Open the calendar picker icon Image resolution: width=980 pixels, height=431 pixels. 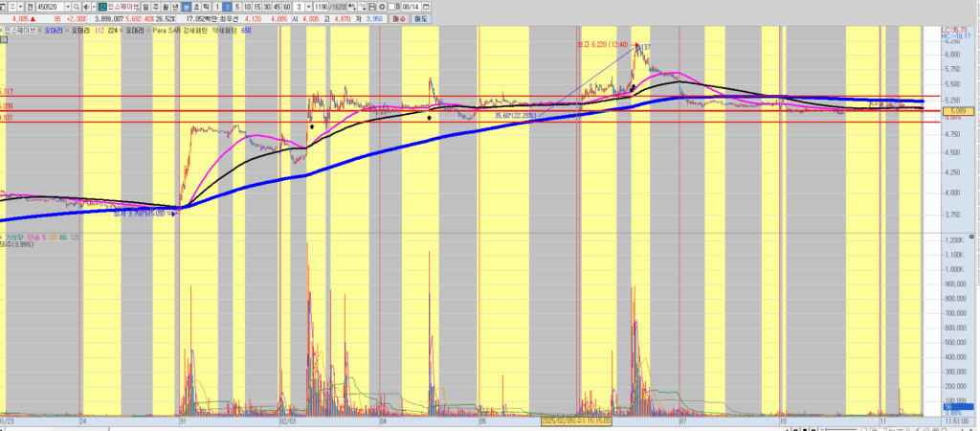[426, 7]
